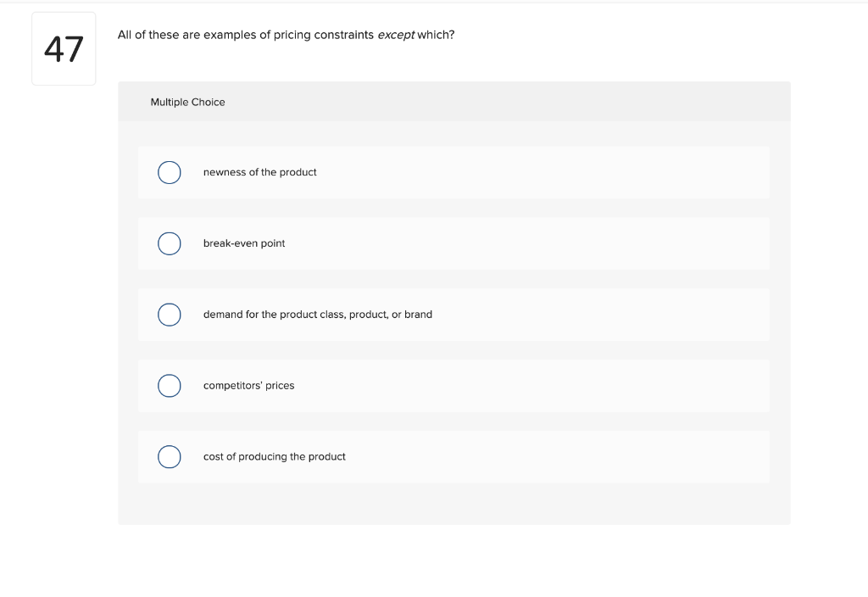Select the 'cost of producing the product' radio button
The image size is (868, 597).
click(x=170, y=457)
